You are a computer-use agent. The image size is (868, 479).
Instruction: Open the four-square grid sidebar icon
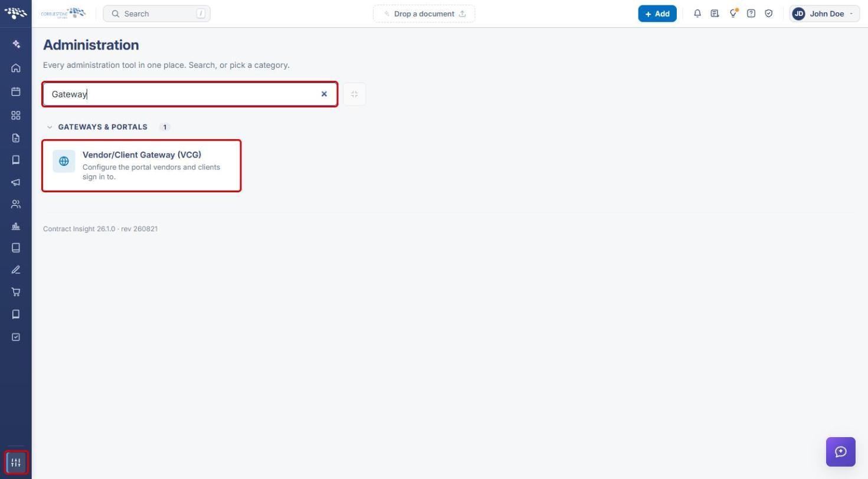[16, 116]
